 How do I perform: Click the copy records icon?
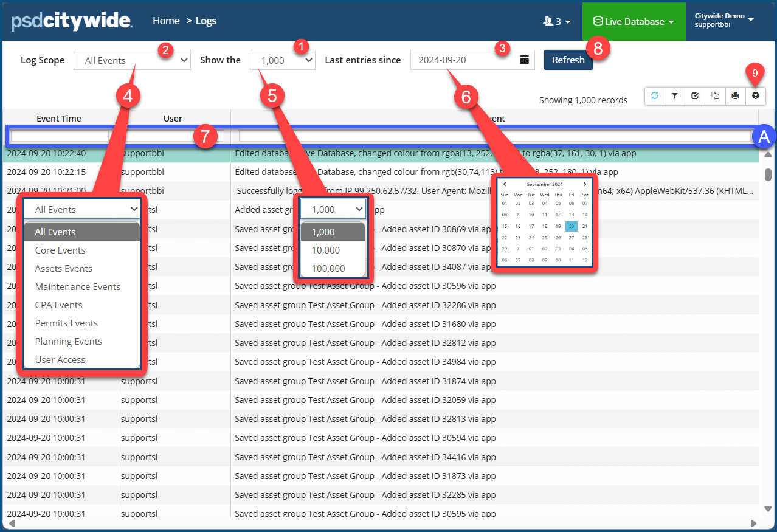point(715,96)
